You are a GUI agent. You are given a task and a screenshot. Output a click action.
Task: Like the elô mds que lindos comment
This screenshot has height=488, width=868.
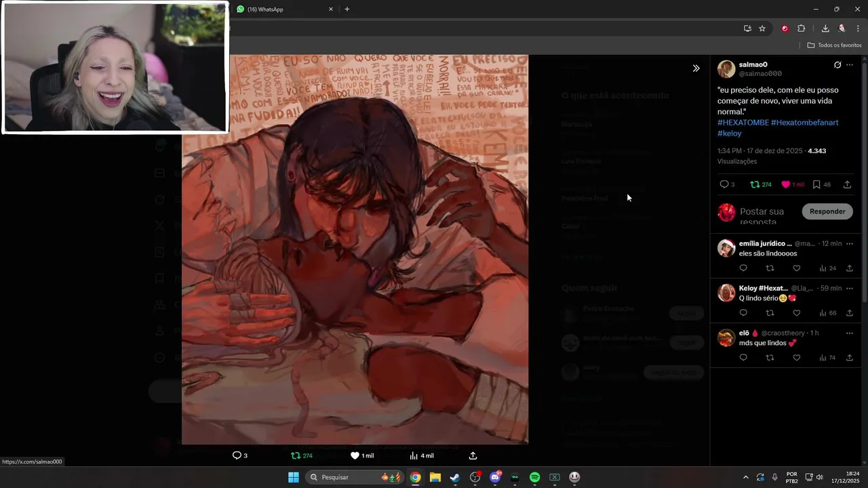[797, 358]
